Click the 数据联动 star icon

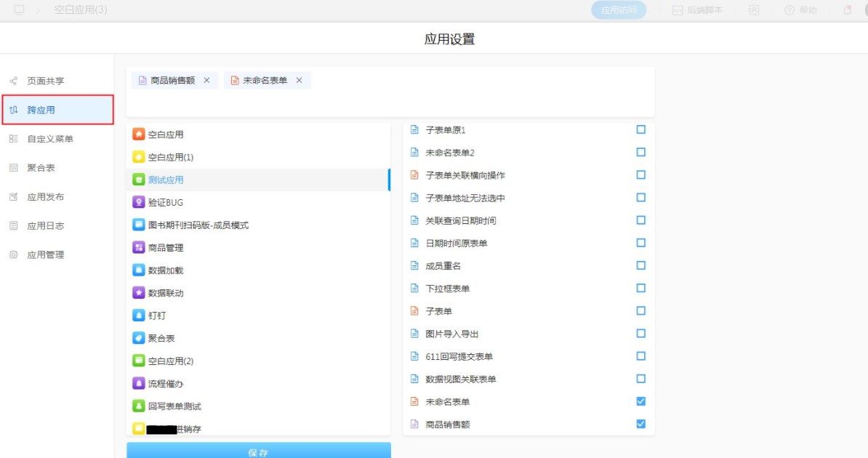(x=138, y=293)
